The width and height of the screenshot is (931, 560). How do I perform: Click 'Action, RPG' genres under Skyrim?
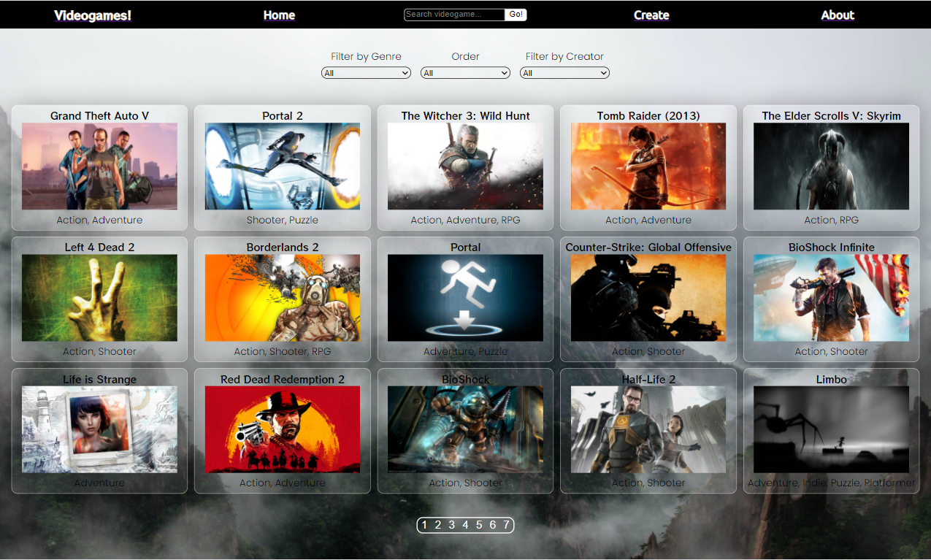(x=831, y=220)
